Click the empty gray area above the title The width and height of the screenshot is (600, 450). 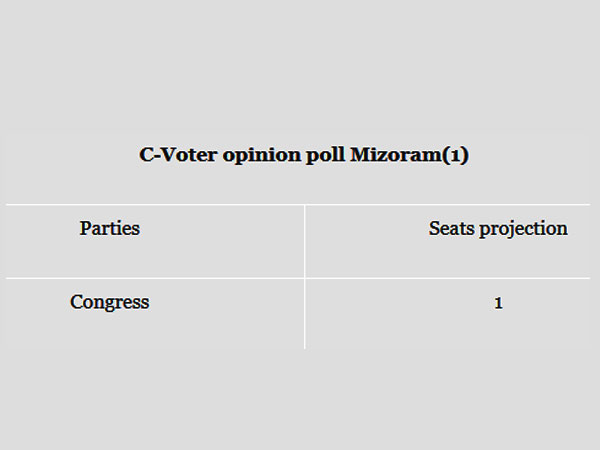tap(300, 60)
